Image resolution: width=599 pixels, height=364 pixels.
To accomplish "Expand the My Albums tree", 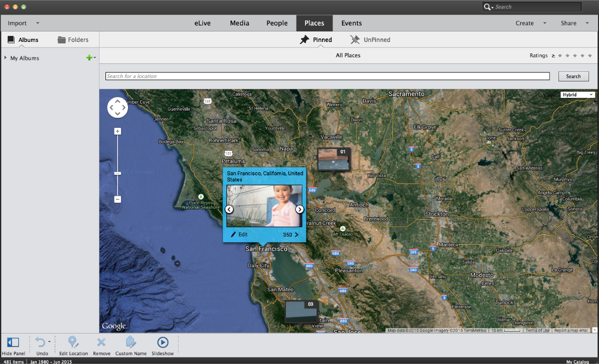I will click(x=5, y=57).
